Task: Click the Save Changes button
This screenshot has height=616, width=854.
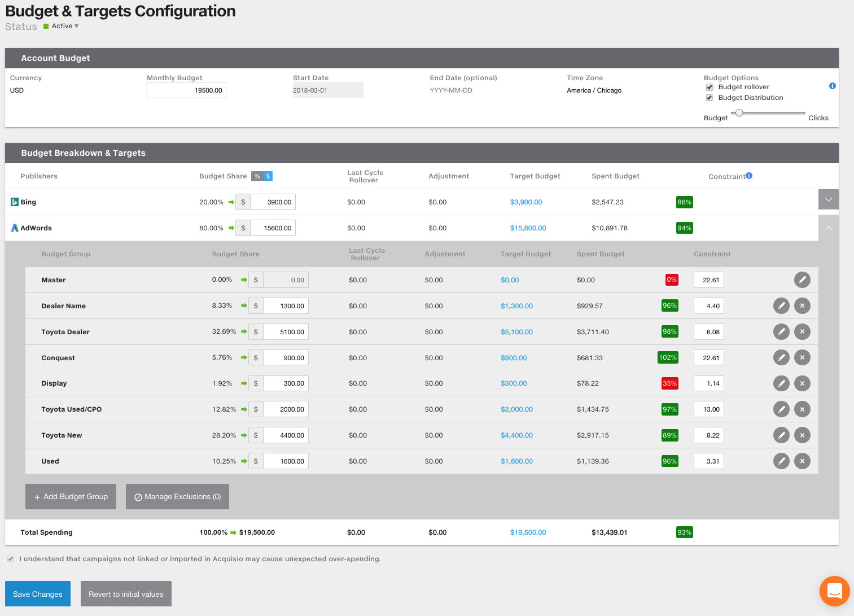Action: click(38, 594)
